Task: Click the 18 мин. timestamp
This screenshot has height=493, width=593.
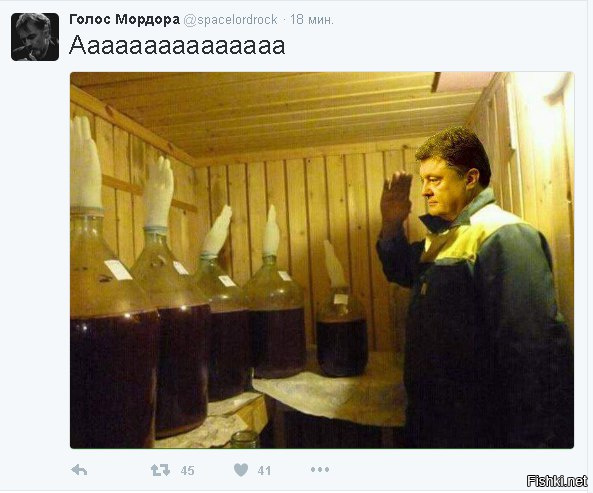Action: tap(312, 20)
